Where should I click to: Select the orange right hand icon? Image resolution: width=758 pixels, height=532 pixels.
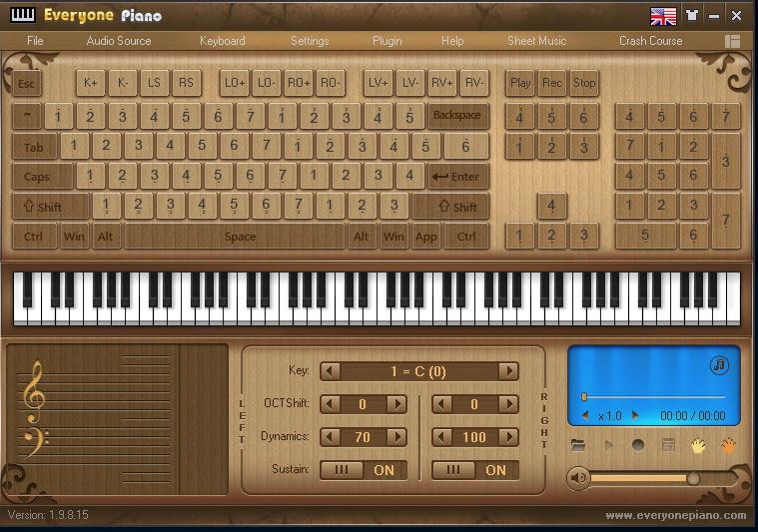(x=728, y=445)
